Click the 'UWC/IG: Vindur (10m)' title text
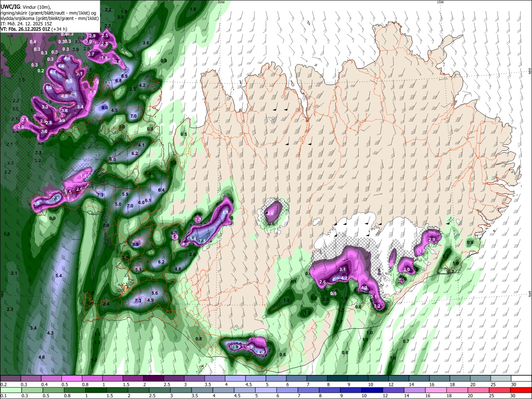This screenshot has width=532, height=399. pyautogui.click(x=25, y=7)
